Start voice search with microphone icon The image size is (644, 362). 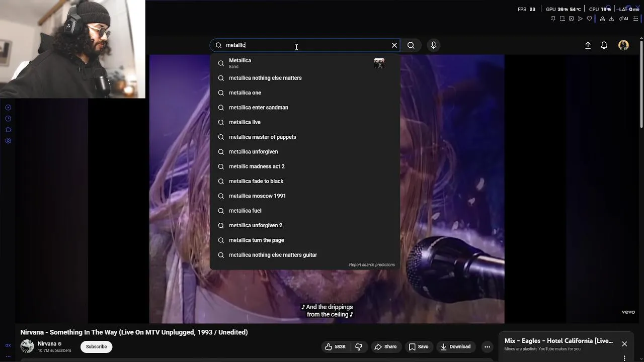pyautogui.click(x=434, y=45)
